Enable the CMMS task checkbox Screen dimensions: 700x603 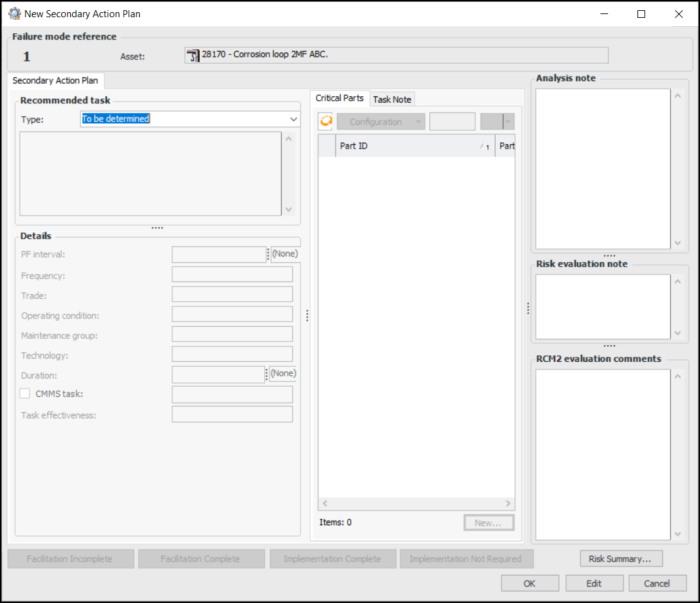25,394
